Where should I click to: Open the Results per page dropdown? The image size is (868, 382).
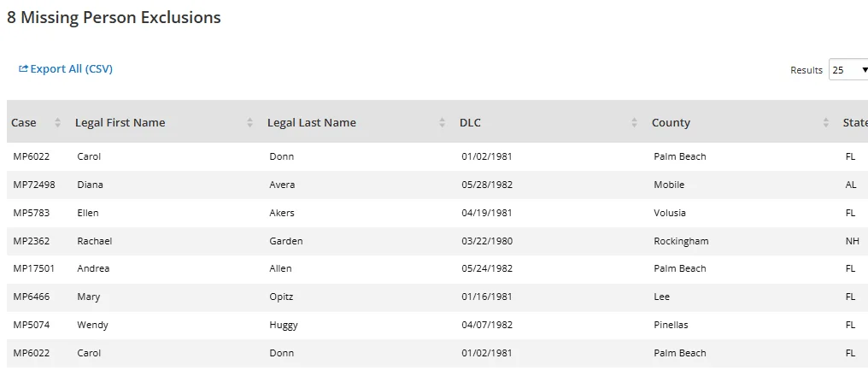click(x=849, y=70)
